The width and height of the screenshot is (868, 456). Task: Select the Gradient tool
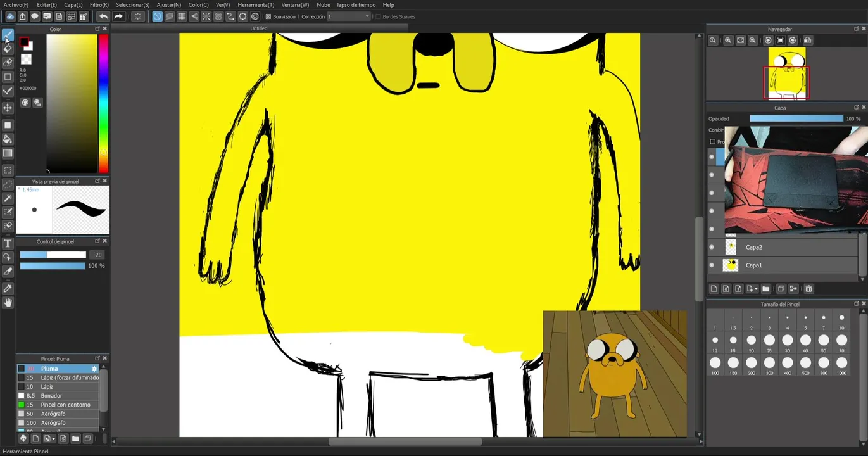click(8, 153)
